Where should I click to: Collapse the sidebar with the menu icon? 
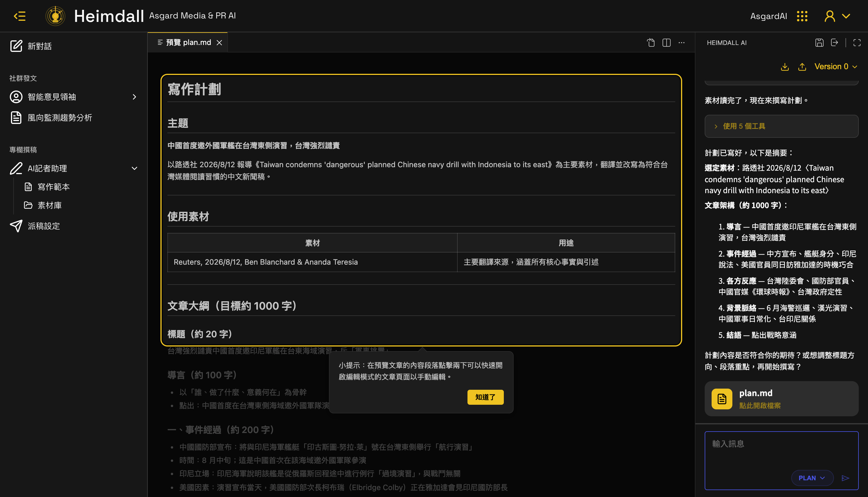point(19,16)
